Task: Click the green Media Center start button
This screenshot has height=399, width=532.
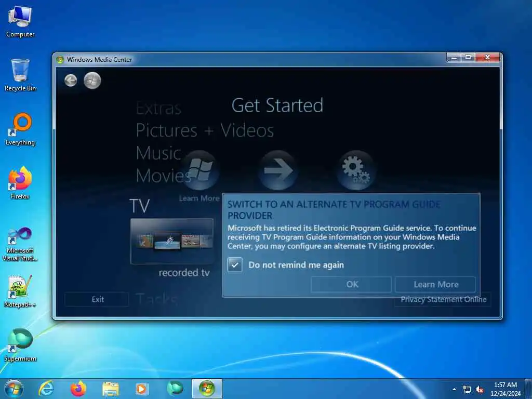Action: (92, 81)
